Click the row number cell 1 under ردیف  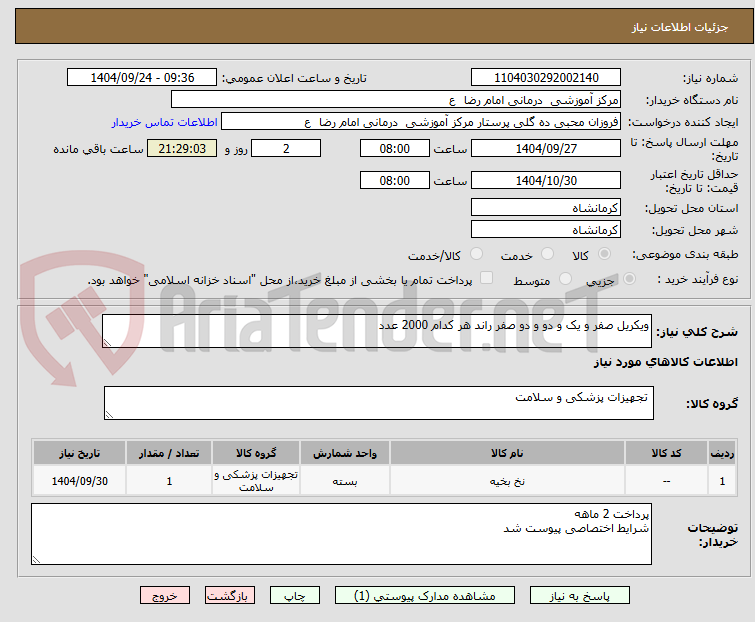[722, 480]
